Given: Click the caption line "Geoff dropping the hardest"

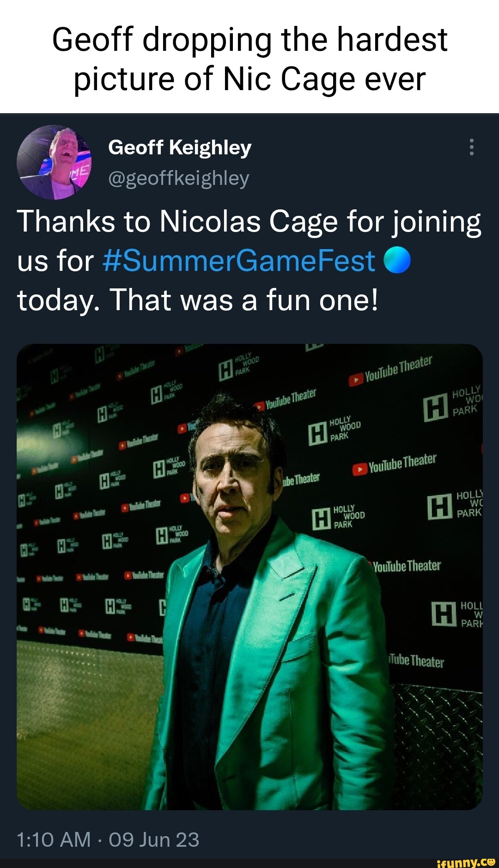Looking at the screenshot, I should coord(249,39).
